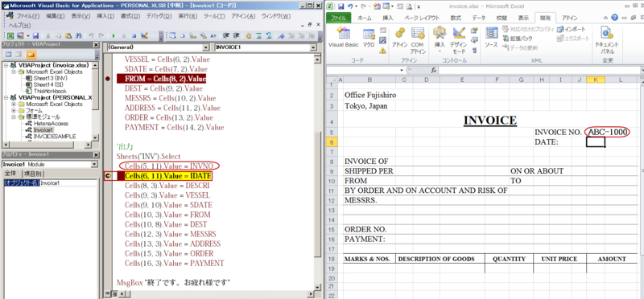Image resolution: width=644 pixels, height=299 pixels.
Task: Click View Code icon in Project panel
Action: (x=8, y=54)
